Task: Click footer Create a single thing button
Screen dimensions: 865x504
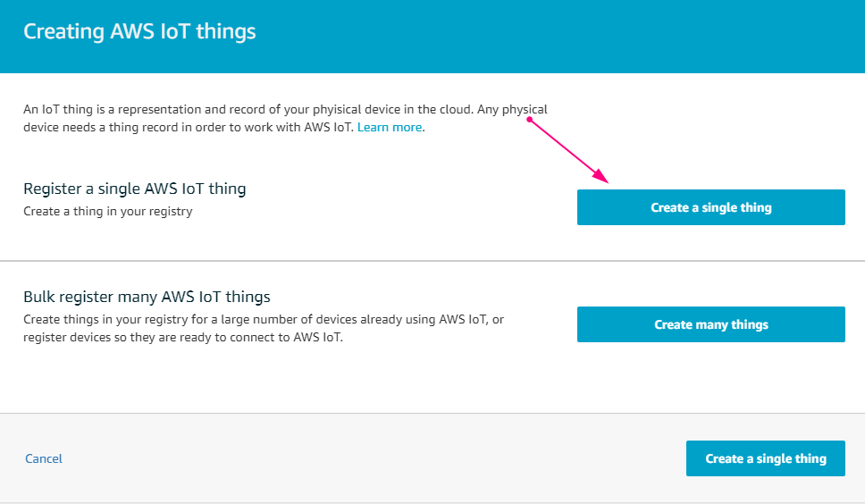Action: point(766,458)
